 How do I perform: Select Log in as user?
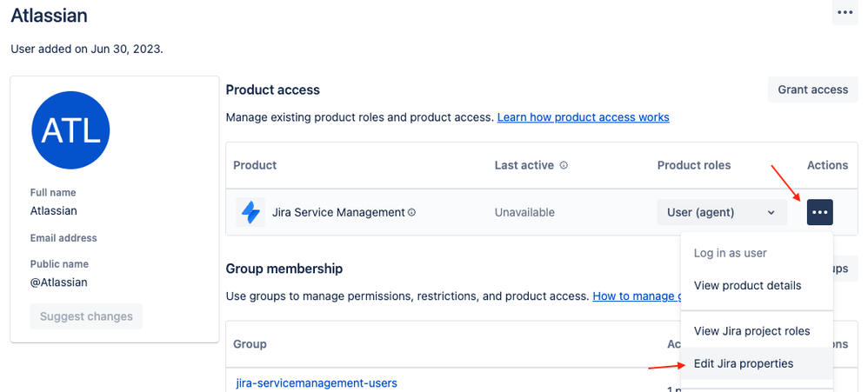pos(730,253)
